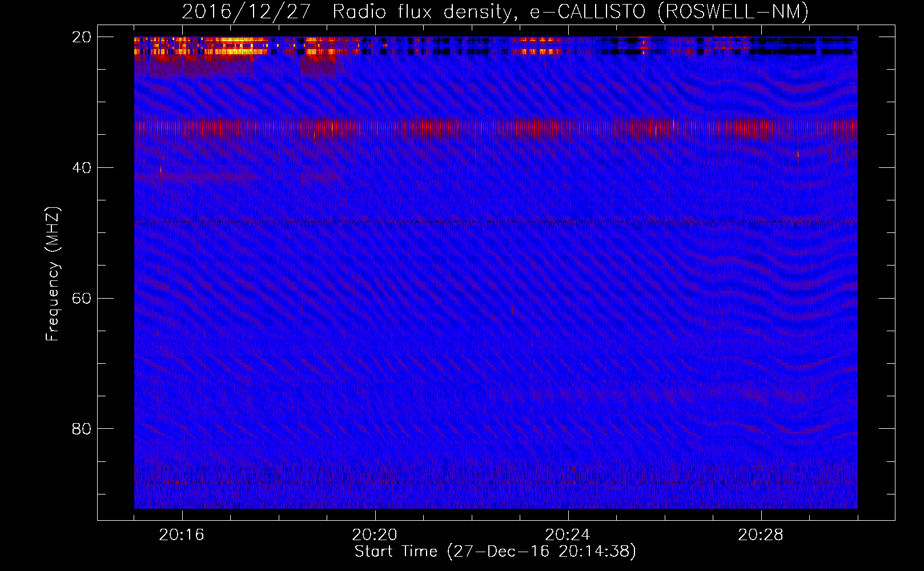
Task: Click the 20:28 time tick label
Action: (x=761, y=535)
